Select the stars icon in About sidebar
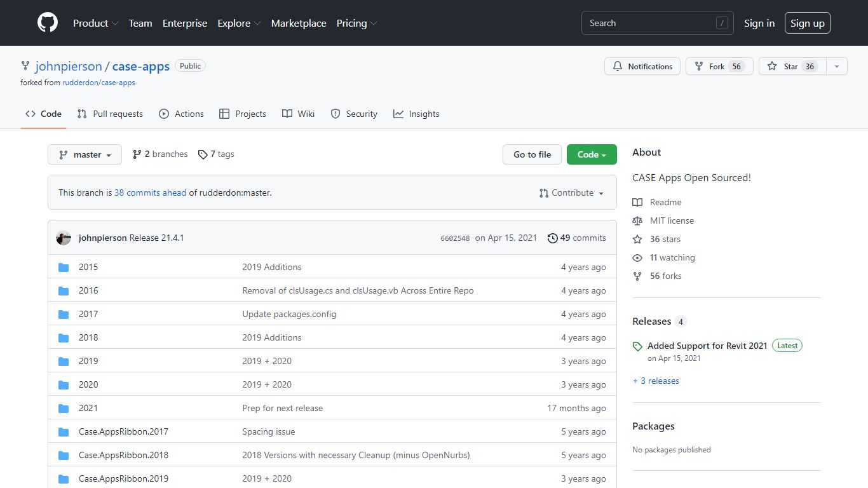The height and width of the screenshot is (488, 868). pos(637,239)
